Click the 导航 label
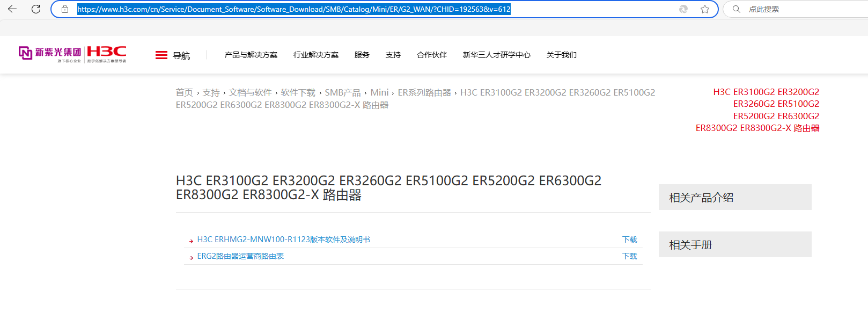 [181, 55]
